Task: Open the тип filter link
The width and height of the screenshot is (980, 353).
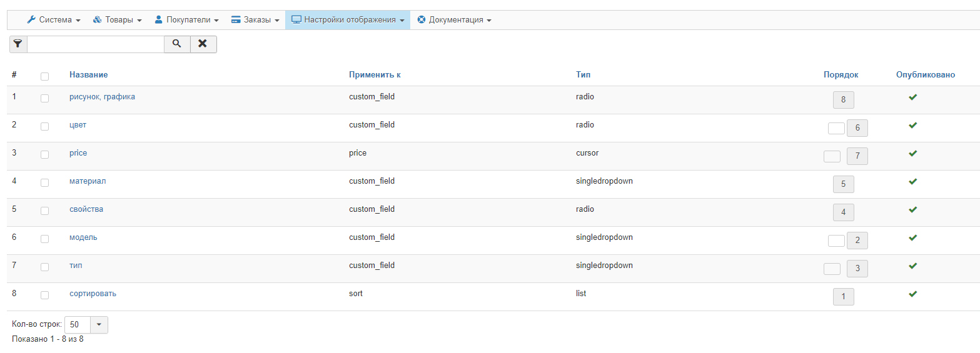Action: (76, 266)
